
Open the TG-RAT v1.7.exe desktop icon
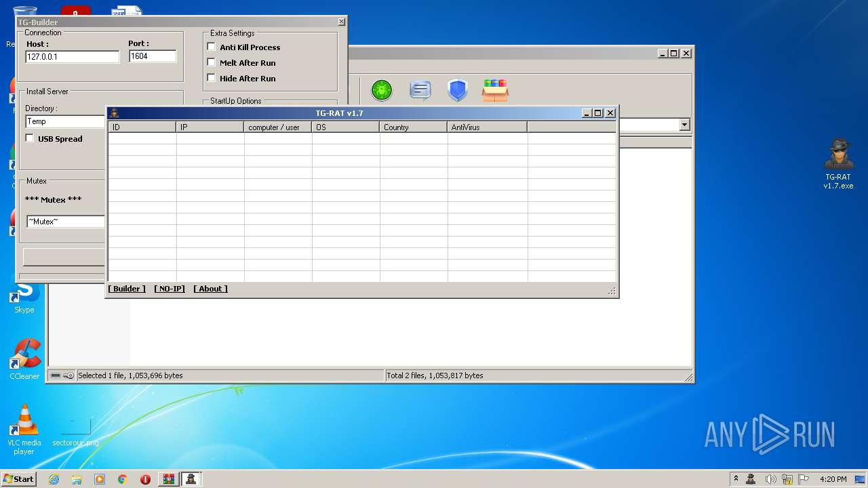[838, 164]
